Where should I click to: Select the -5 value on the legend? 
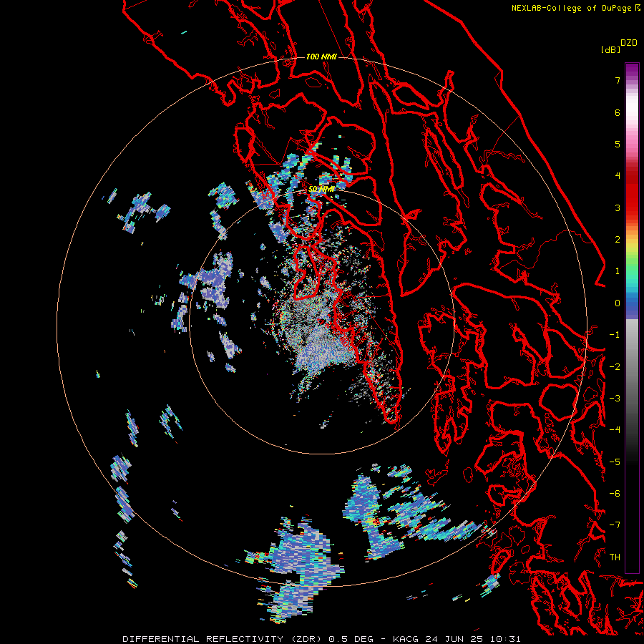[615, 462]
